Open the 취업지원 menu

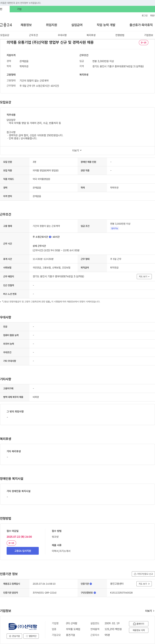[51, 25]
